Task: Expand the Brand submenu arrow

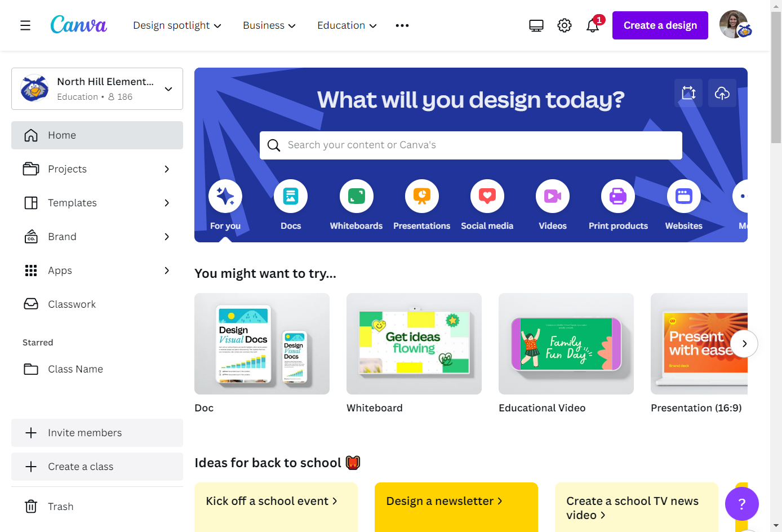Action: tap(167, 237)
